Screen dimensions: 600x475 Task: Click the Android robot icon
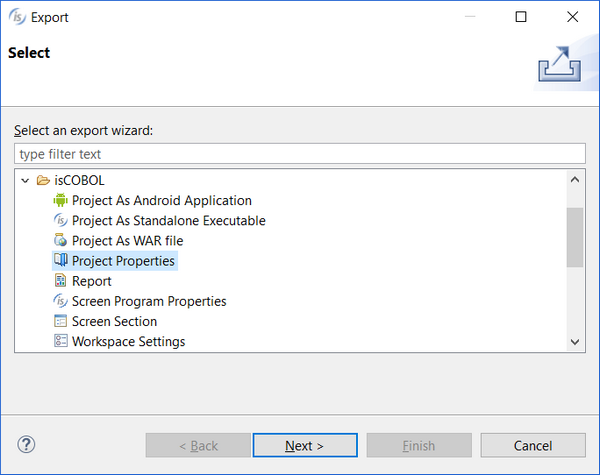[x=60, y=200]
